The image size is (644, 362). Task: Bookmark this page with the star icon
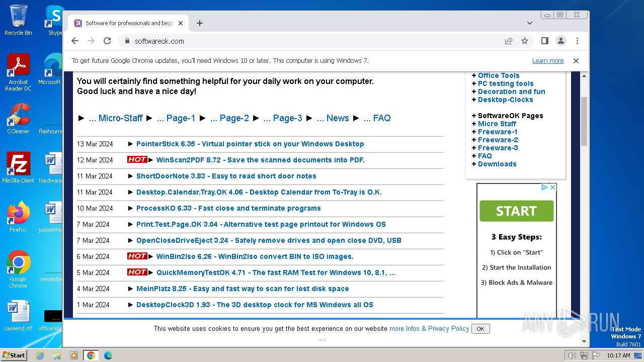pyautogui.click(x=525, y=41)
